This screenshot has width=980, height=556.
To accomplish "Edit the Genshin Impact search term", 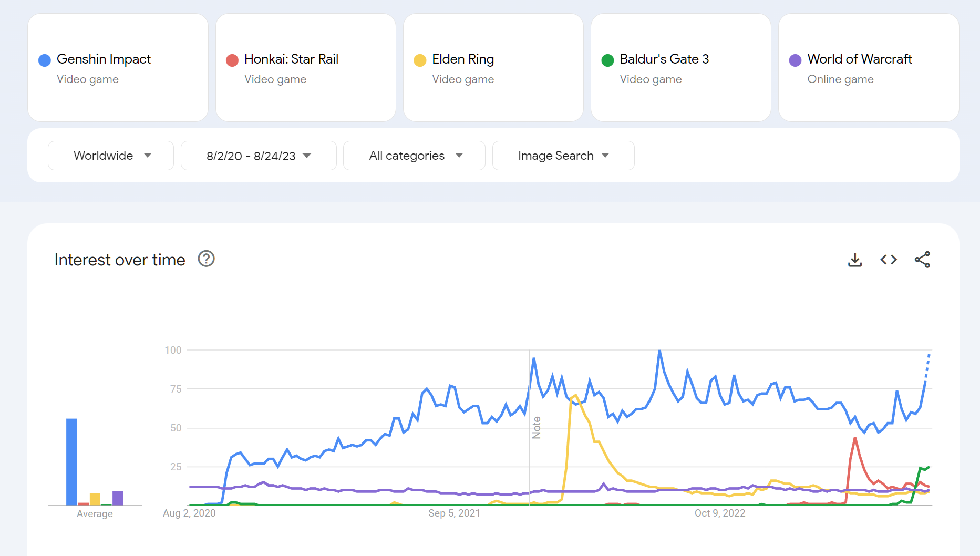I will pyautogui.click(x=104, y=59).
